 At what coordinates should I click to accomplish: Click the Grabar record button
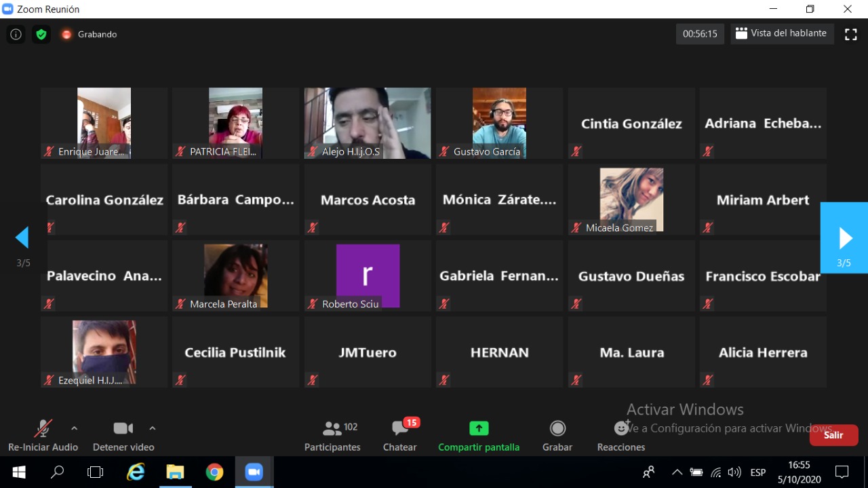coord(557,436)
